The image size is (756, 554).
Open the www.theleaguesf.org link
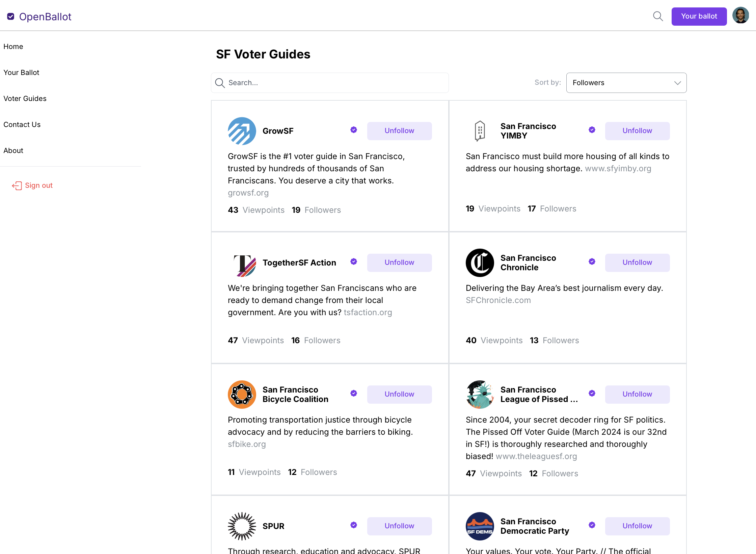(536, 456)
